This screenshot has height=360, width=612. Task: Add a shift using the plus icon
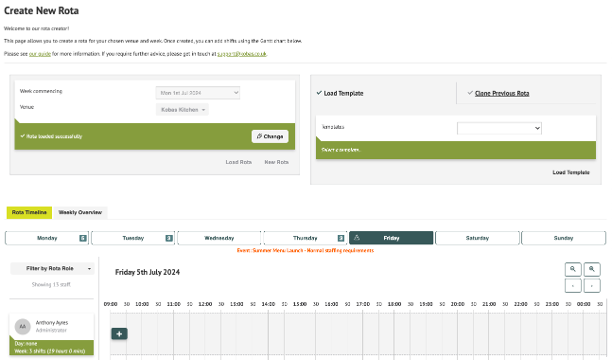click(x=119, y=334)
